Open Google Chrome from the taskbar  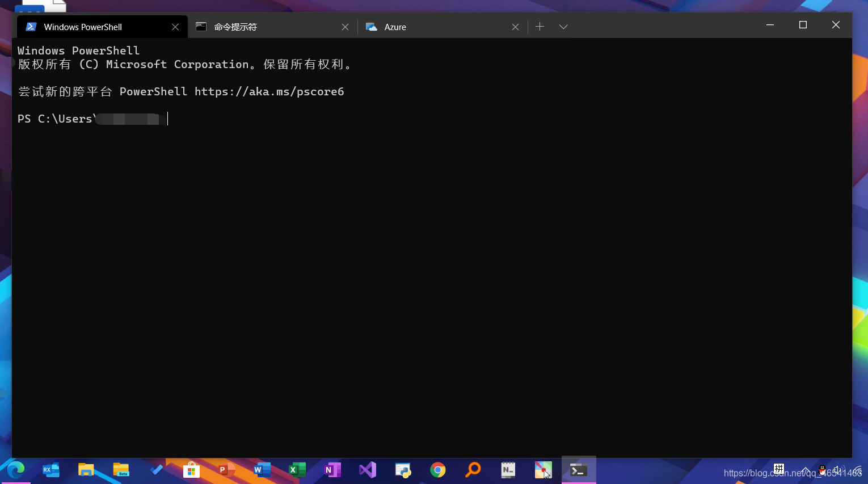click(438, 470)
